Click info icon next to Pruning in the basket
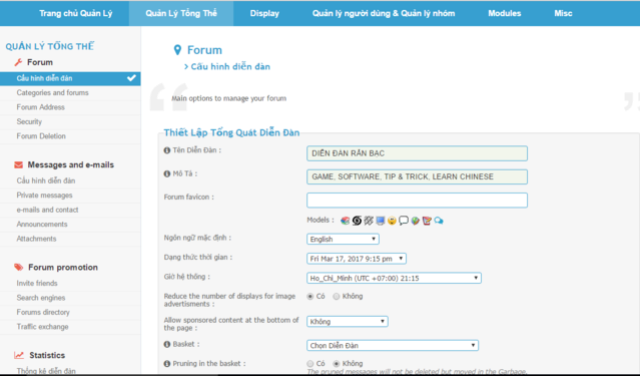This screenshot has height=376, width=640. tap(167, 363)
